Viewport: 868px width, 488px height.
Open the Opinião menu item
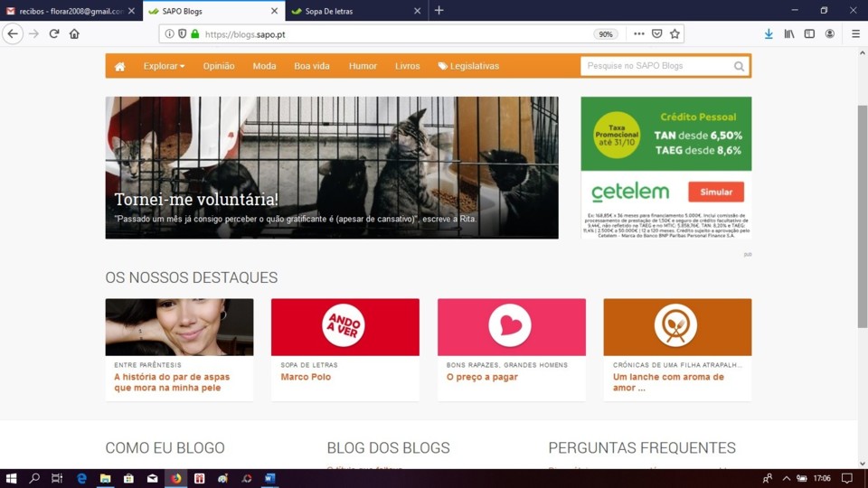219,66
